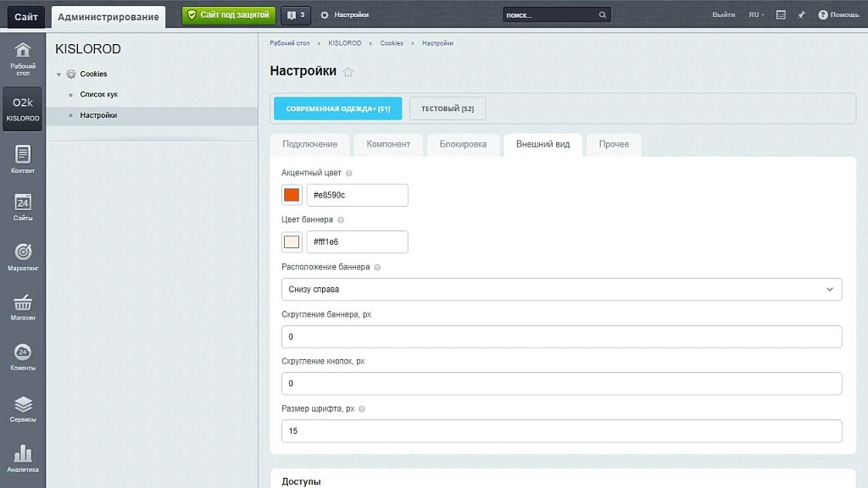Click the panel layout icon next to RU
The image size is (868, 488).
click(781, 15)
